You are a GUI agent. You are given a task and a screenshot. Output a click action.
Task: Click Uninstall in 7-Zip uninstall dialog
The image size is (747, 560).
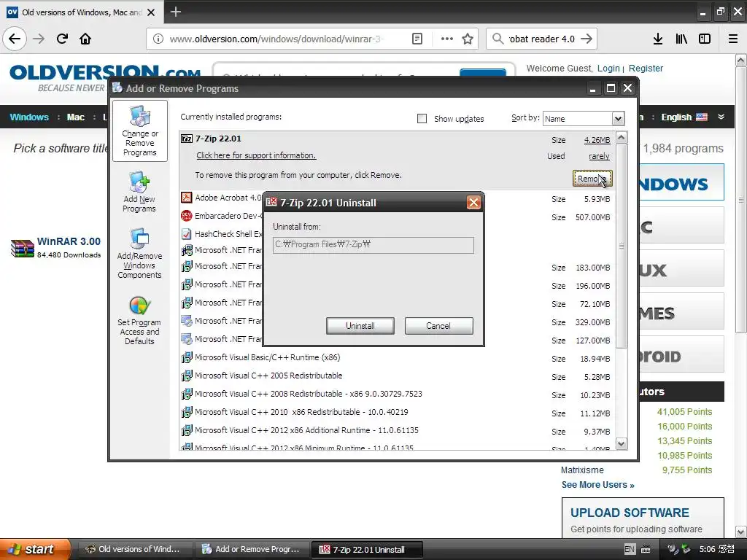tap(360, 326)
